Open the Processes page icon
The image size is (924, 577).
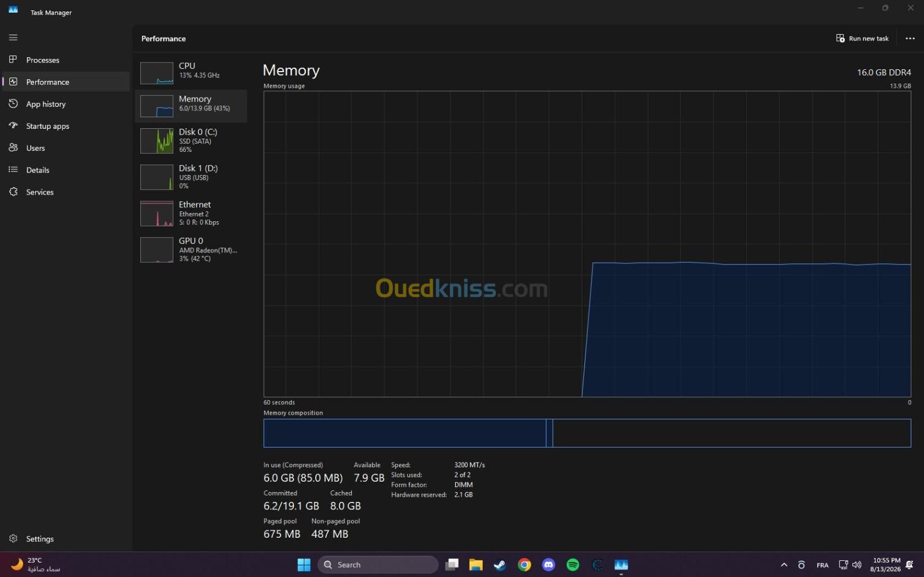point(13,59)
